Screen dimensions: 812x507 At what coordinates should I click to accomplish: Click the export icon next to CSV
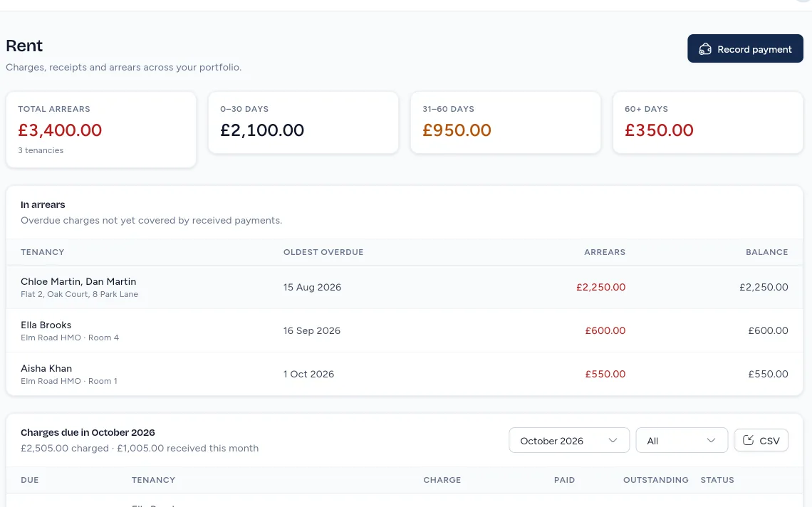[x=748, y=440]
